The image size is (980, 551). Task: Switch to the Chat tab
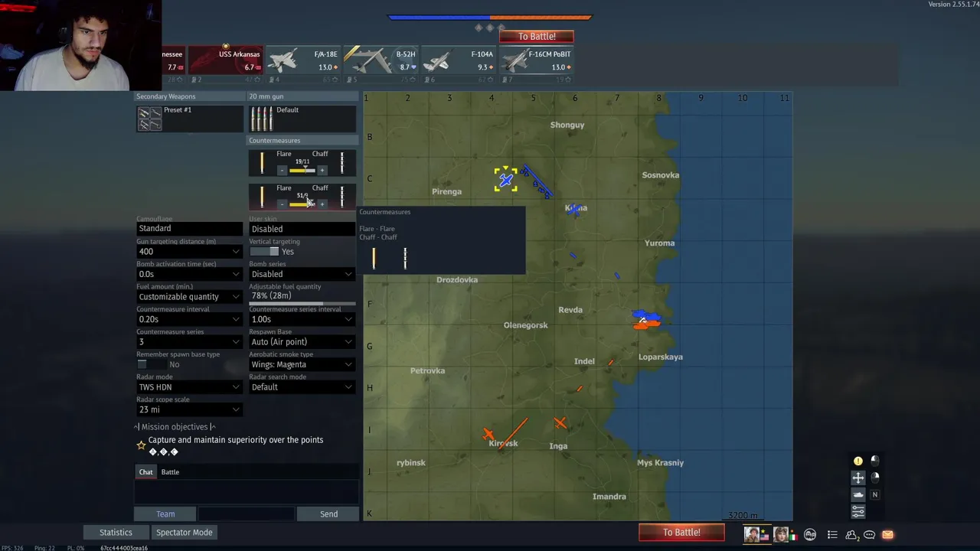(145, 472)
